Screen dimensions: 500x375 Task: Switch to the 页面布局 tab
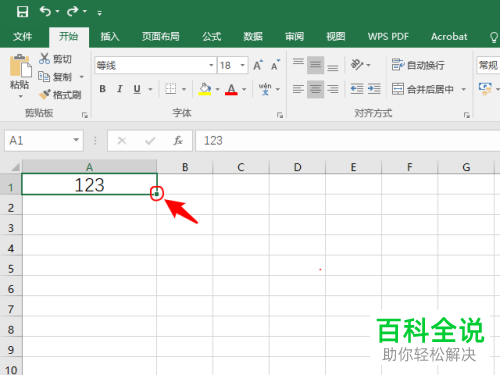tap(161, 36)
